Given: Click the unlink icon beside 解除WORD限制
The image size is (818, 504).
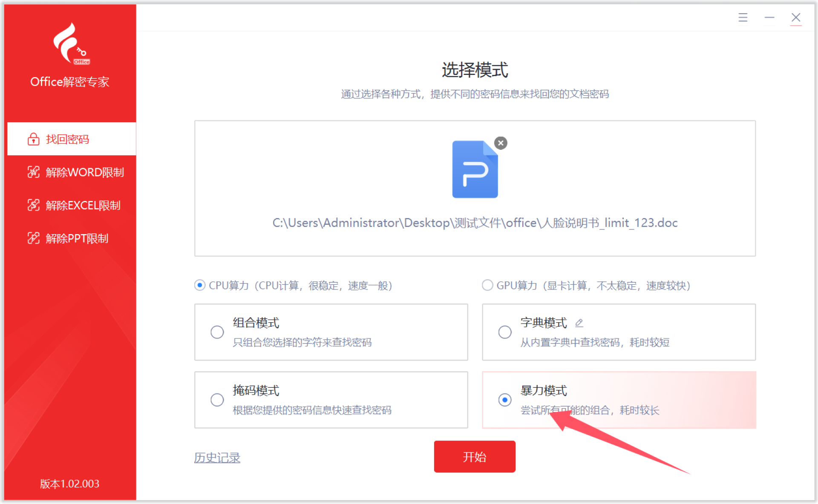Looking at the screenshot, I should [x=34, y=172].
